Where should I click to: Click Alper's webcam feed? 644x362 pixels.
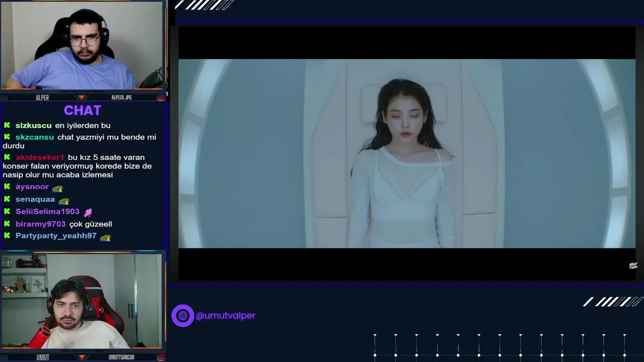click(x=82, y=46)
